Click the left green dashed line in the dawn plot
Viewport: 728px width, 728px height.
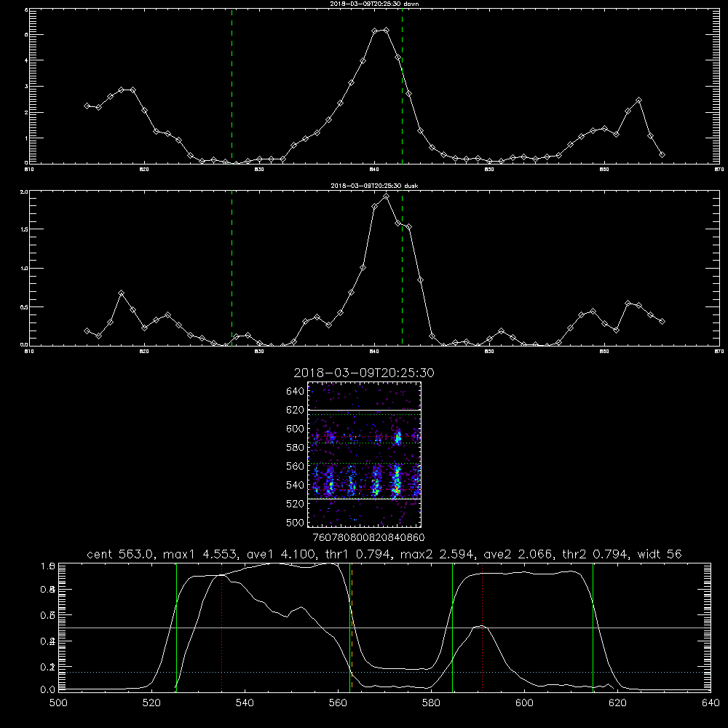pos(232,86)
